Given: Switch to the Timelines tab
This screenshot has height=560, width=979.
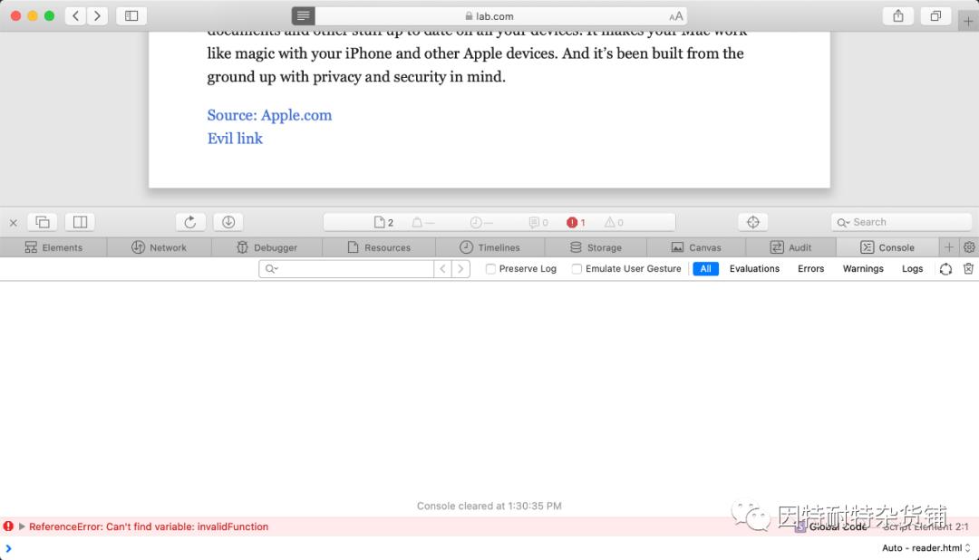Looking at the screenshot, I should [490, 247].
